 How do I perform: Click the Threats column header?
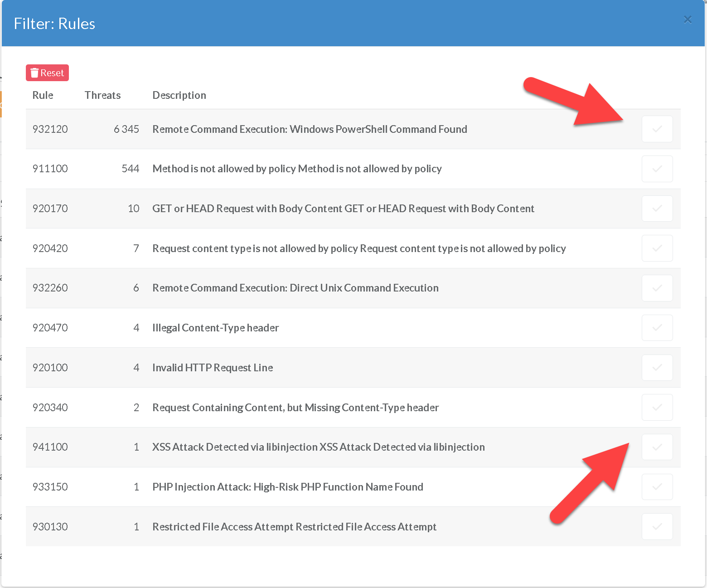tap(102, 95)
